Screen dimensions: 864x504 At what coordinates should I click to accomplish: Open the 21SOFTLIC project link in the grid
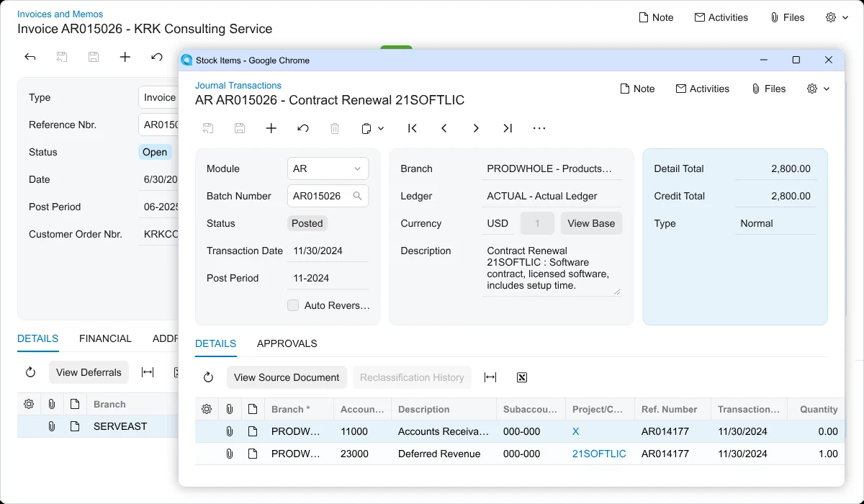click(599, 454)
